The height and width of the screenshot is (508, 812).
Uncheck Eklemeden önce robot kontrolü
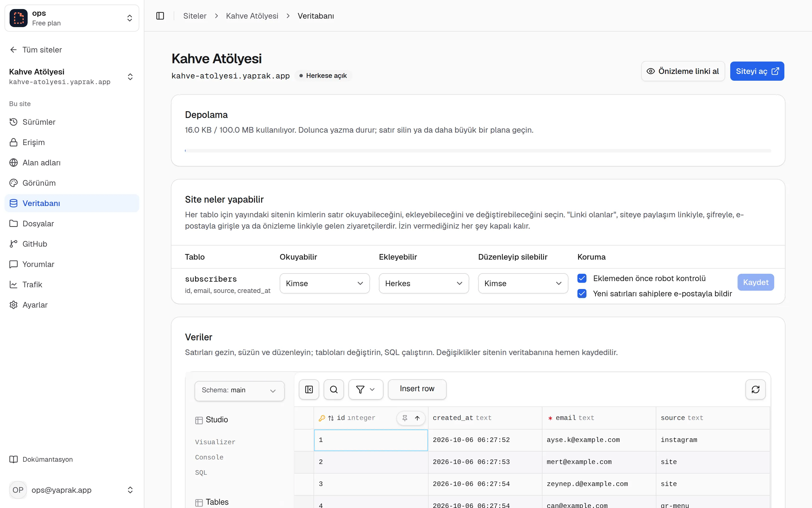(582, 278)
